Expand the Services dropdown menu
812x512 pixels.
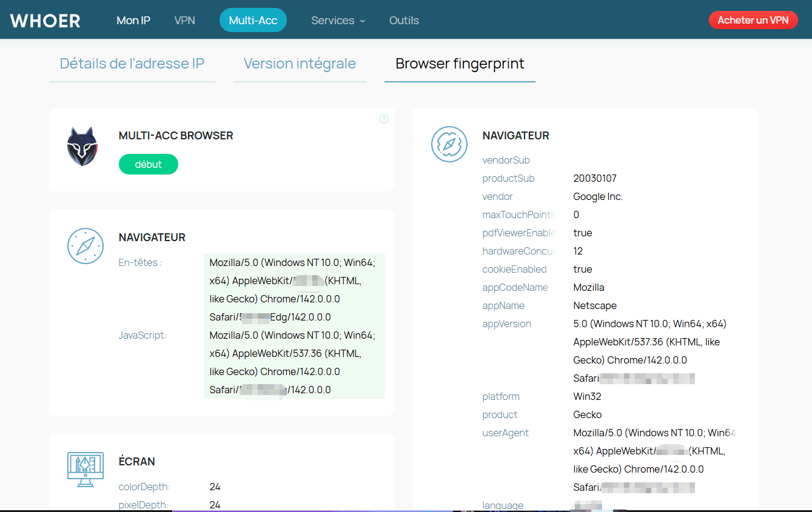(338, 20)
